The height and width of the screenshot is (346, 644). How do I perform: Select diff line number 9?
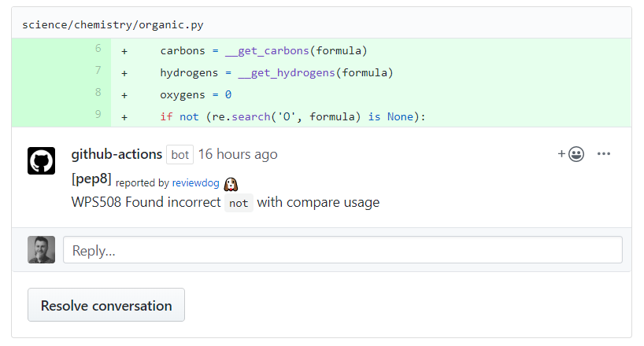pyautogui.click(x=98, y=115)
